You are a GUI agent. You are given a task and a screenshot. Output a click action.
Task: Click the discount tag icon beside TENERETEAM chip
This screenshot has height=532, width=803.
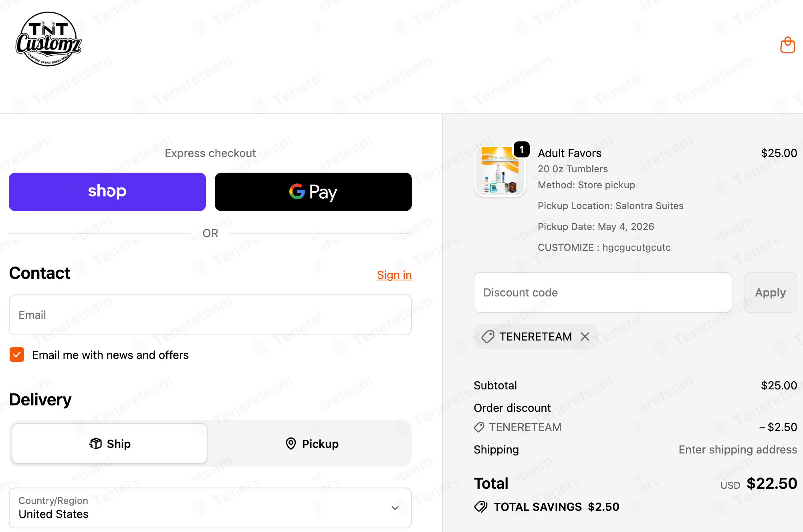(x=488, y=337)
